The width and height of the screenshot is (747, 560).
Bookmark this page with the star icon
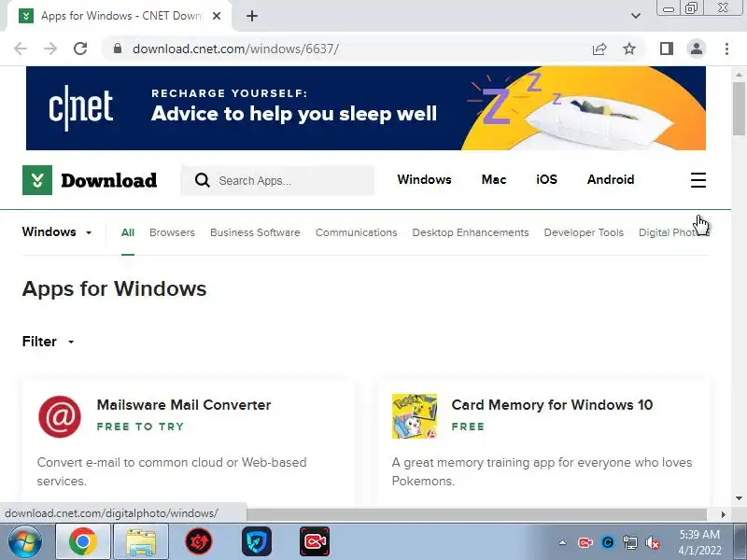(x=629, y=49)
